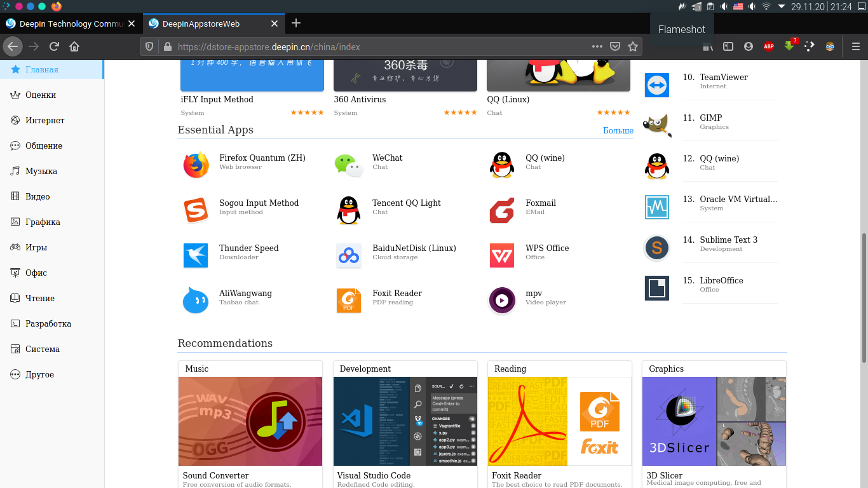Open page actions three-dot menu in URL bar

(x=597, y=46)
